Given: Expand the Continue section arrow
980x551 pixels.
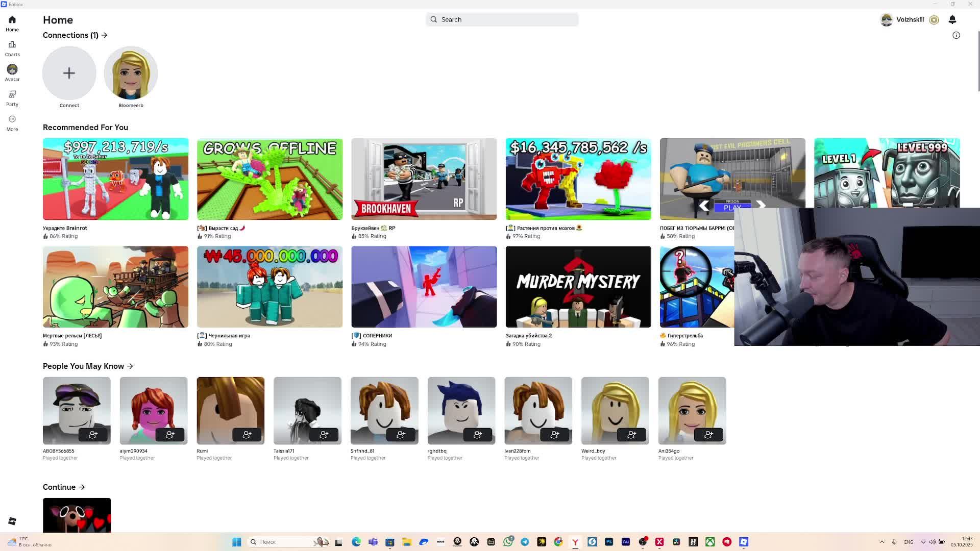Looking at the screenshot, I should pyautogui.click(x=82, y=487).
